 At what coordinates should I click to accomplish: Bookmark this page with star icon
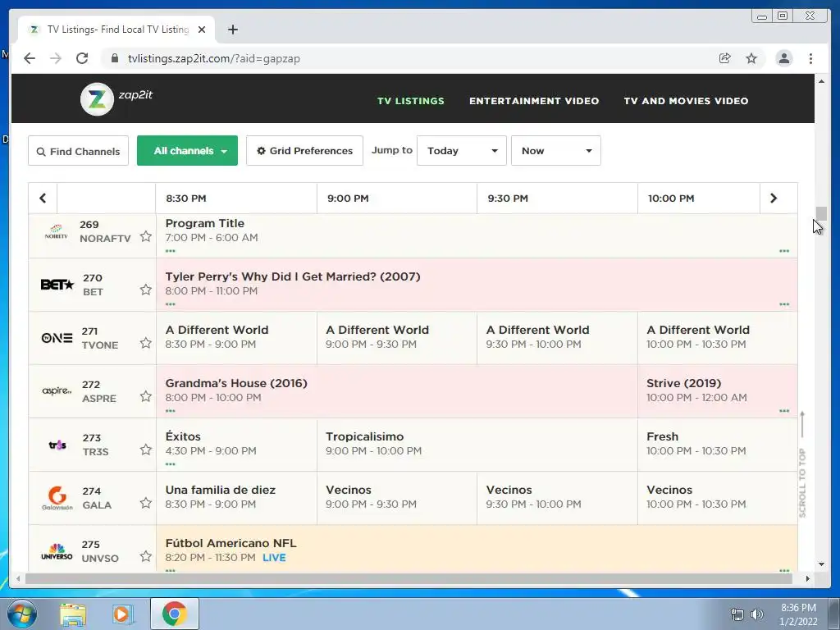751,58
